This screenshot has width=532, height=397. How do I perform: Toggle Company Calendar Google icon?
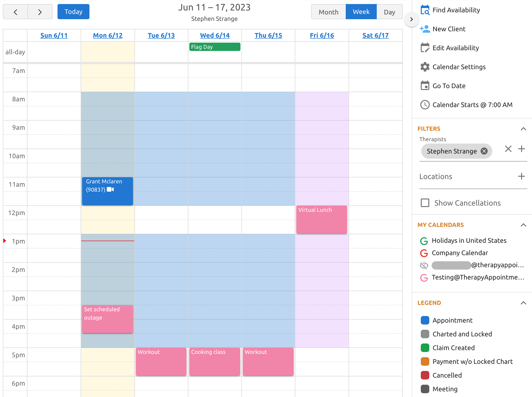tap(424, 253)
